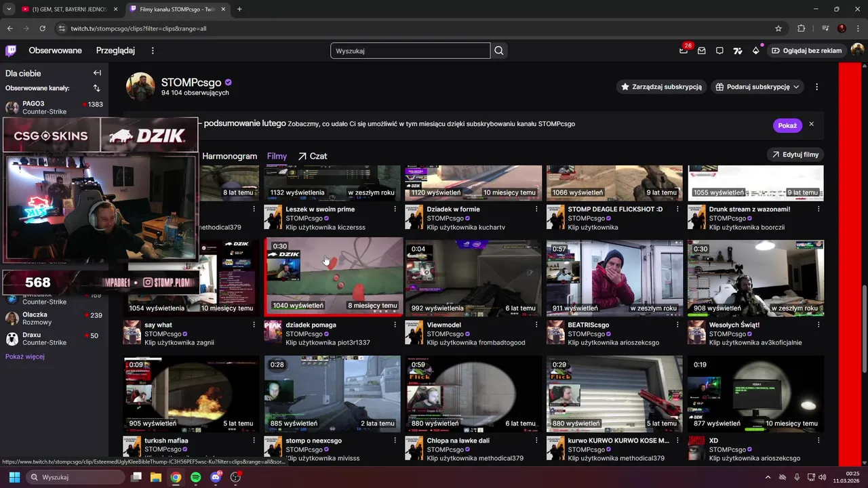
Task: Play the Viewmodel clip thumbnail
Action: point(473,277)
